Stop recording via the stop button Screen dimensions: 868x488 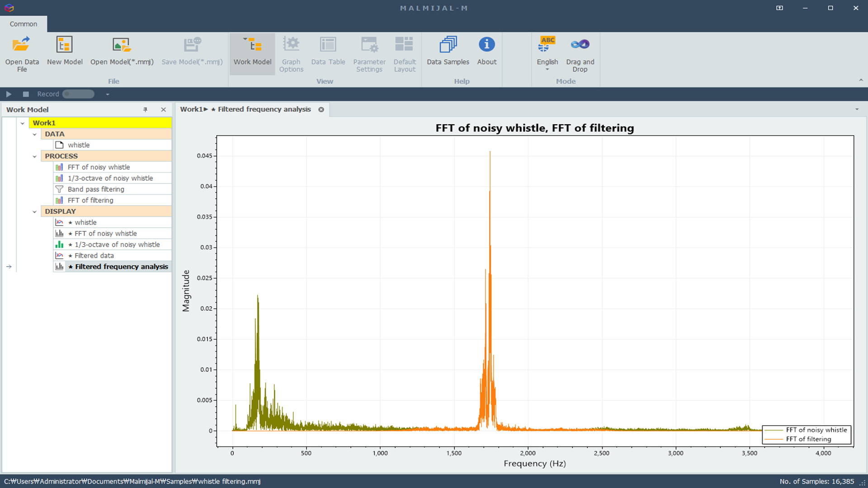point(25,94)
